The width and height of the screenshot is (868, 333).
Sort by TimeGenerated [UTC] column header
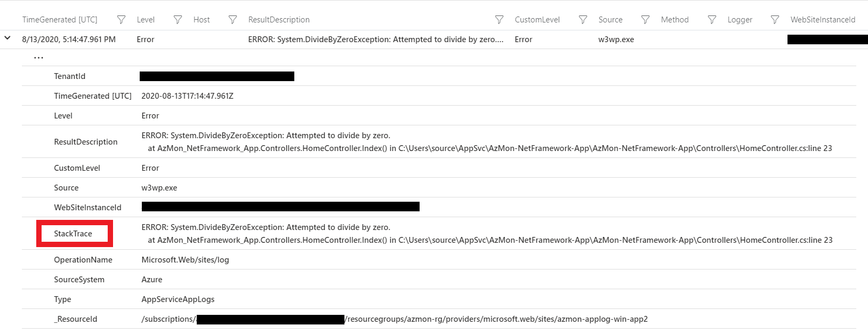(x=60, y=20)
